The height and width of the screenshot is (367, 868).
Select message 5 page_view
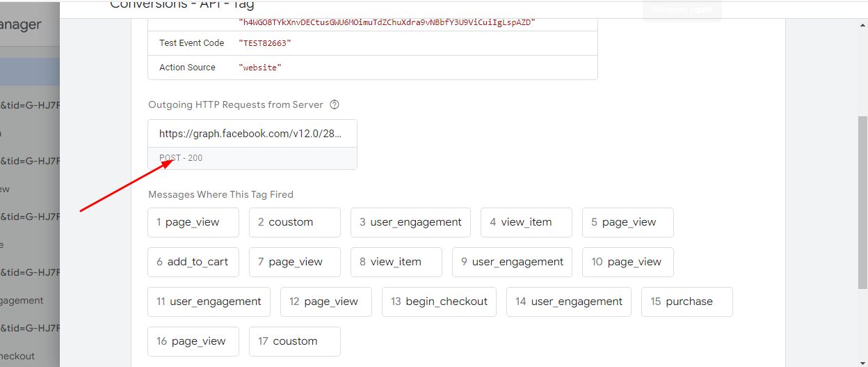pyautogui.click(x=627, y=222)
